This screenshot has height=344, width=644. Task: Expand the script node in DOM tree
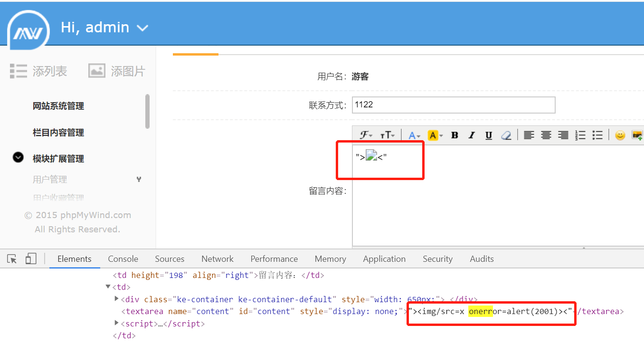(x=117, y=323)
